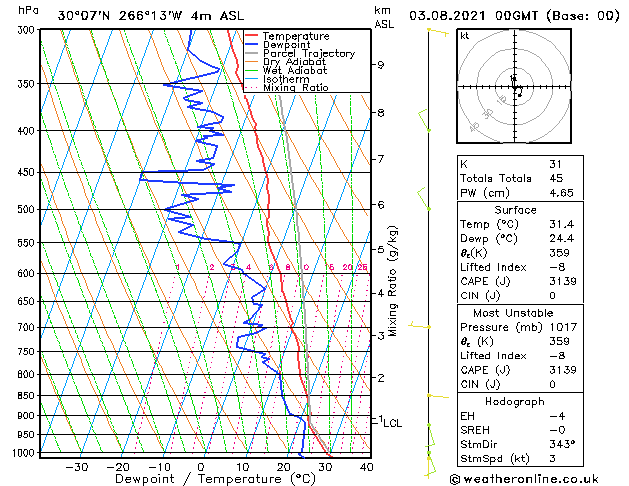Click the 'Surface' section heading

pyautogui.click(x=515, y=210)
